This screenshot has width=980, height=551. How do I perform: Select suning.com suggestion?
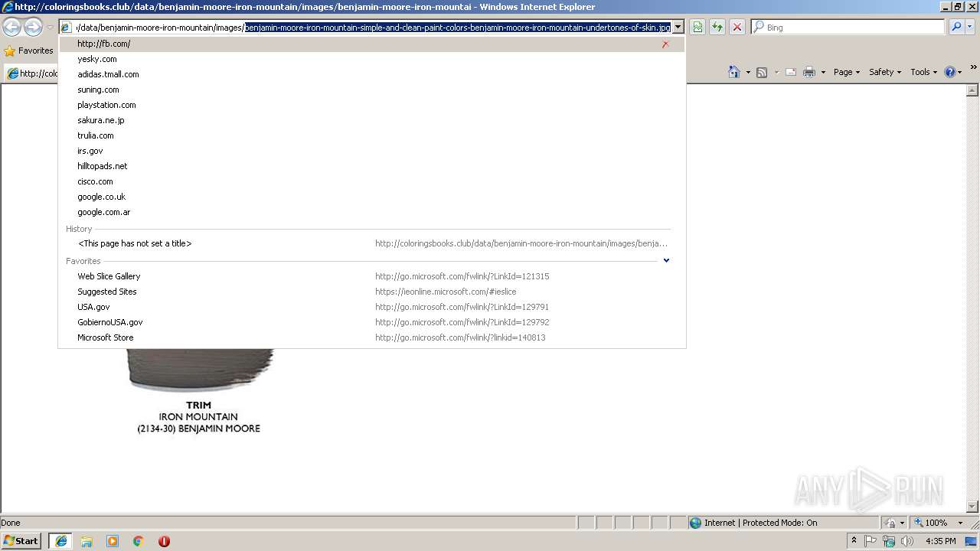coord(371,90)
